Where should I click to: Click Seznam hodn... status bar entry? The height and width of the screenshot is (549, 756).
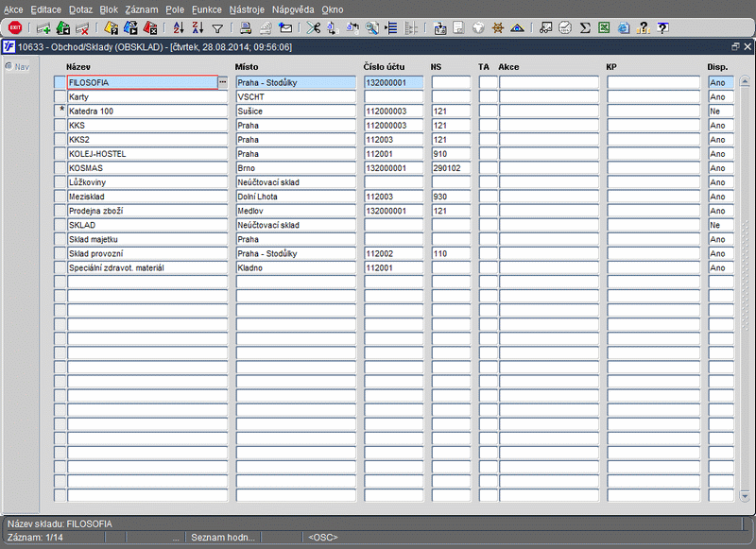point(223,537)
